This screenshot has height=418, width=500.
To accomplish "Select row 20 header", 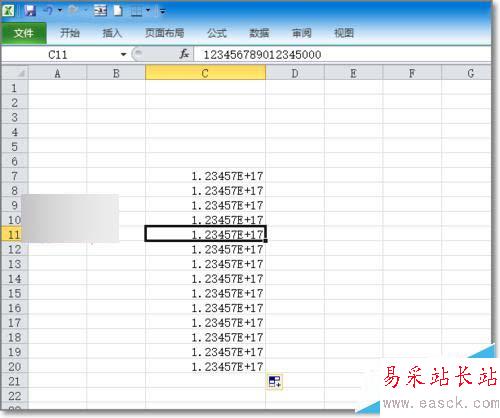I will [15, 366].
